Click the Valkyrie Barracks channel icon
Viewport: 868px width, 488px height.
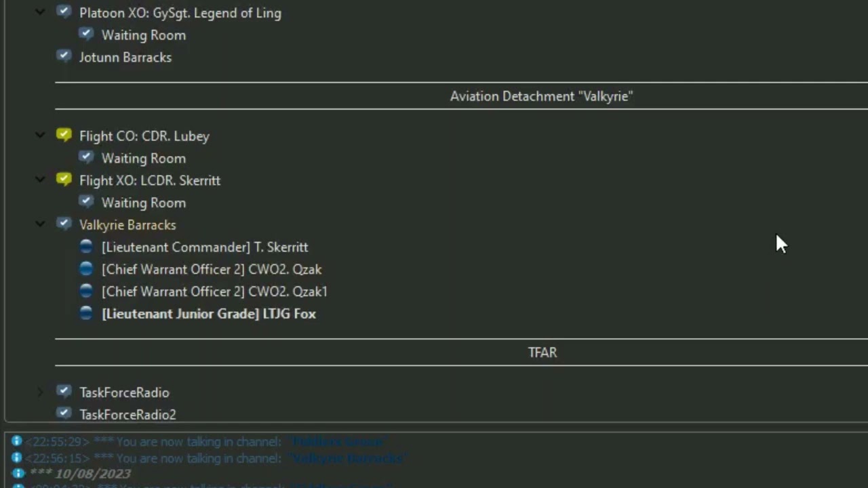pos(64,224)
